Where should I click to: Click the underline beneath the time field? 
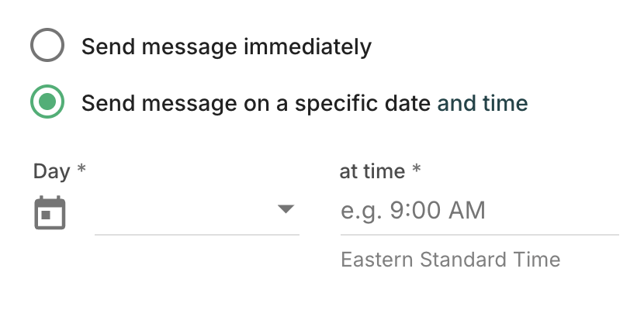[479, 233]
